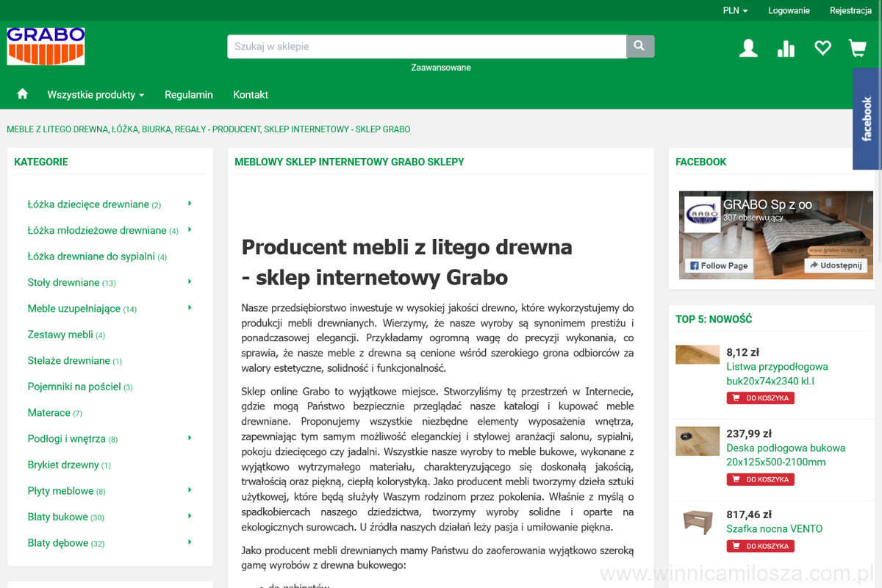Image resolution: width=882 pixels, height=588 pixels.
Task: Expand the Blaty bukowe category arrow
Action: point(190,516)
